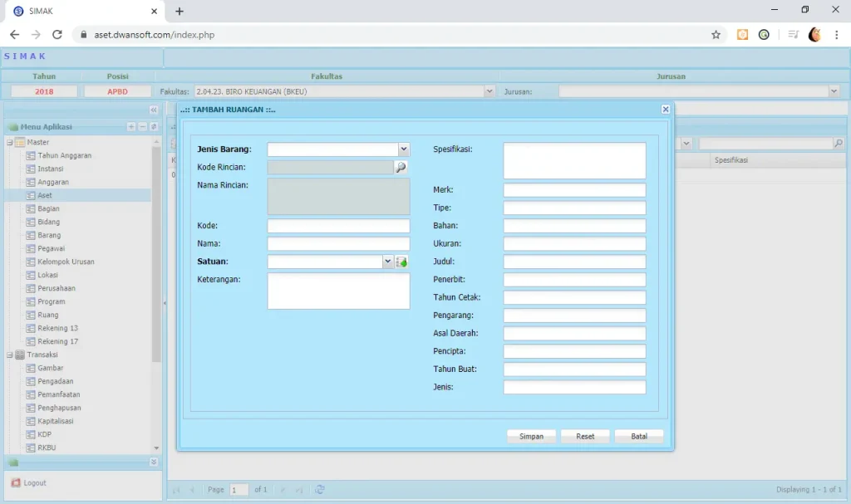This screenshot has width=851, height=504.
Task: Open Barang in the Master menu
Action: click(49, 235)
